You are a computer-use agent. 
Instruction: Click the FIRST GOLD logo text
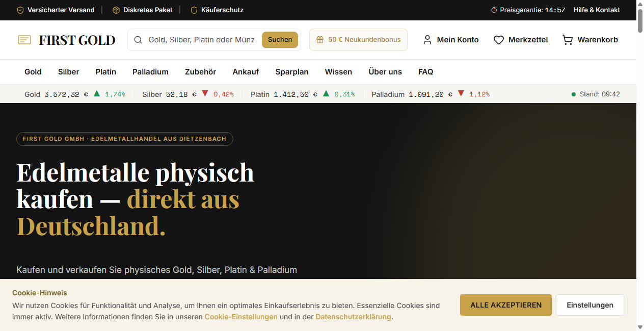point(77,40)
